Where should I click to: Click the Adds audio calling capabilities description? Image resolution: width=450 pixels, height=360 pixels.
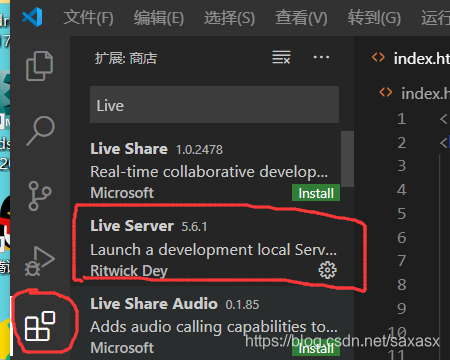[x=214, y=327]
